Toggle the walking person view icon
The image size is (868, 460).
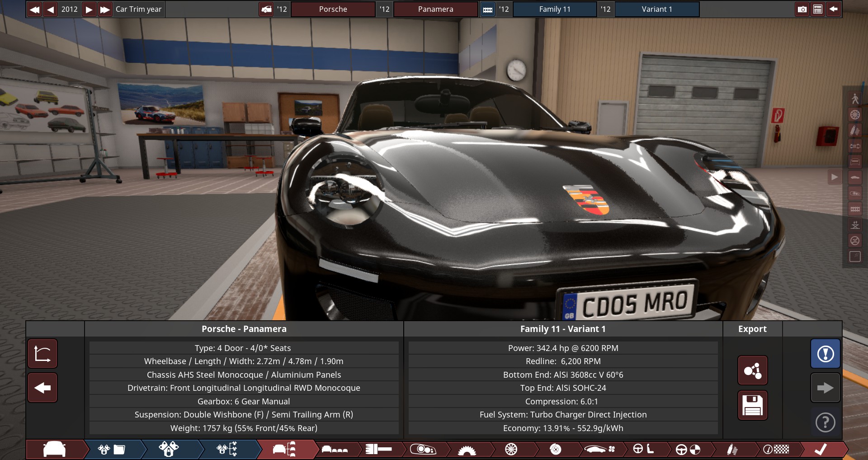[855, 99]
